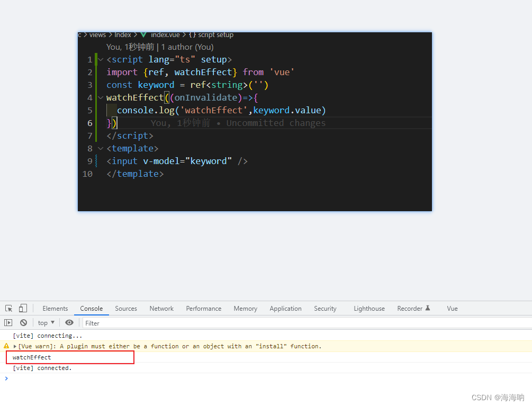The width and height of the screenshot is (532, 406).
Task: Click 'keyword.value' in console.log line
Action: [x=287, y=111]
